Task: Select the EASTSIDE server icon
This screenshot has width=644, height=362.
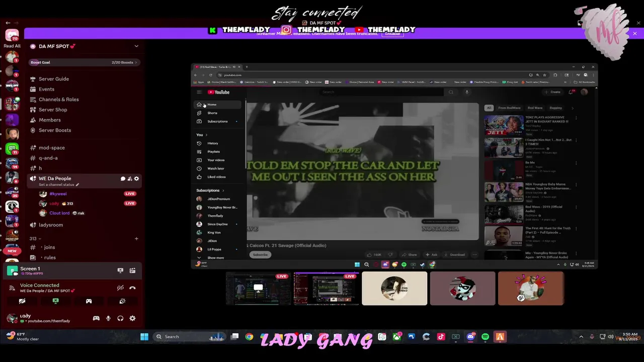Action: 12,192
